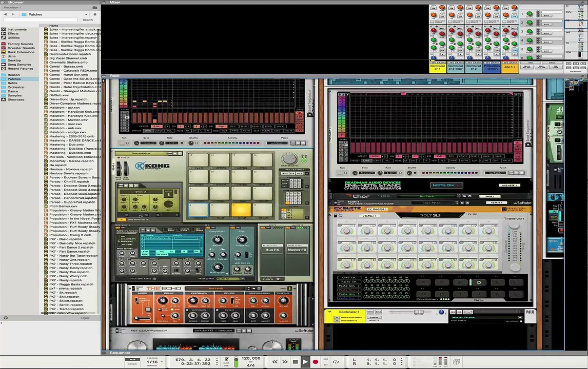Toggle the Loop button in the transport

click(x=336, y=362)
